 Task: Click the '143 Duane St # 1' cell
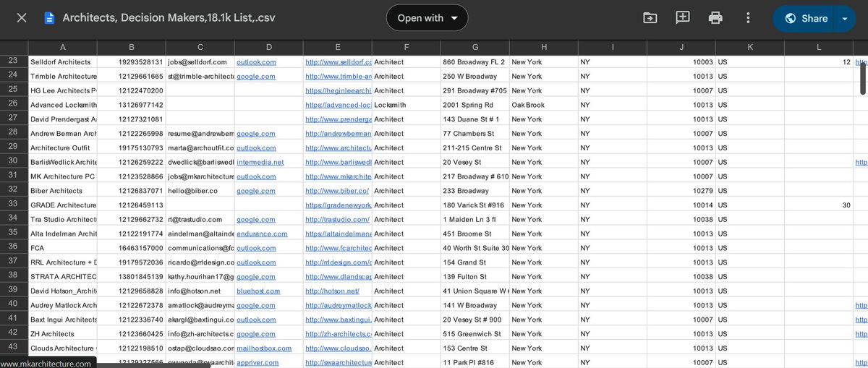tap(475, 119)
